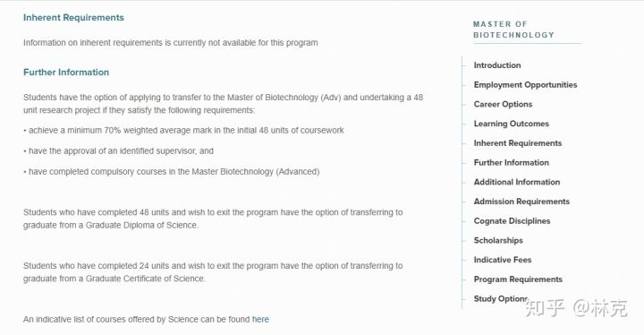Click the Graduate Diploma of Science paragraph
Image resolution: width=644 pixels, height=335 pixels.
213,219
